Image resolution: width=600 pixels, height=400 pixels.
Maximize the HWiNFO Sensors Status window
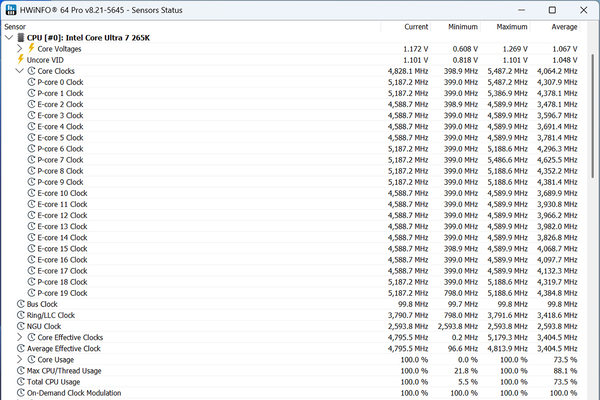pyautogui.click(x=552, y=10)
